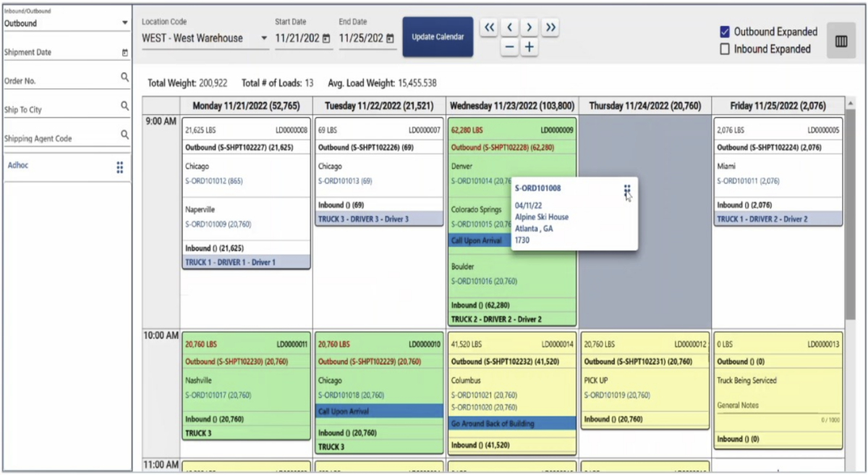Click the minus zoom button

(x=509, y=47)
